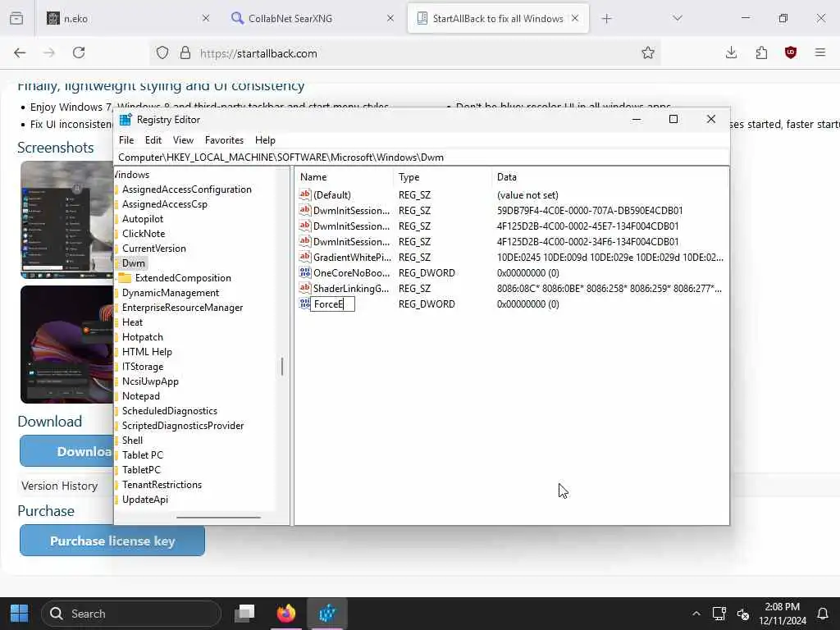
Task: Switch to the n.eko tab
Action: [x=127, y=18]
